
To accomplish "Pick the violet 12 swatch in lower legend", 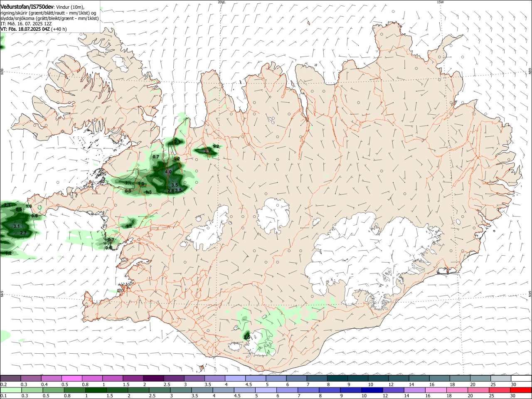I will [x=393, y=390].
